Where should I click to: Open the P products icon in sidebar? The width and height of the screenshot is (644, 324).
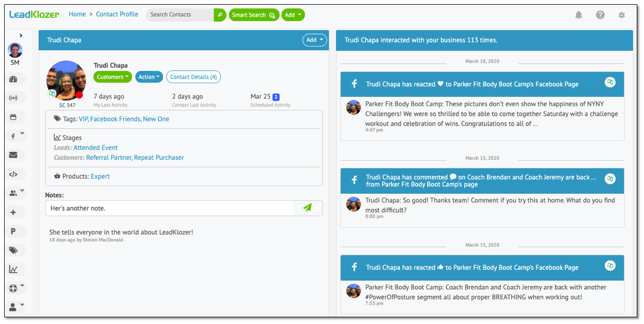13,232
